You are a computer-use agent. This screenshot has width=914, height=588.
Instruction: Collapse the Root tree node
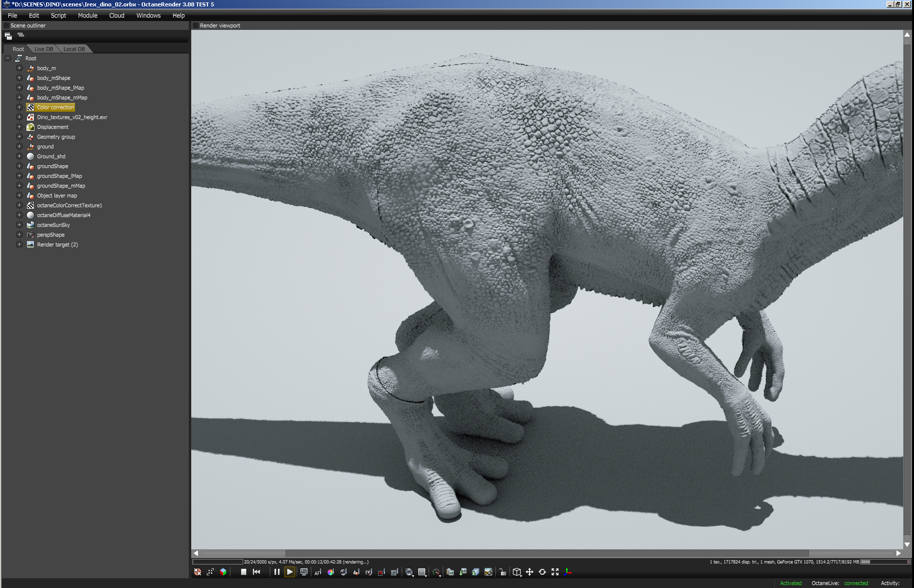8,58
